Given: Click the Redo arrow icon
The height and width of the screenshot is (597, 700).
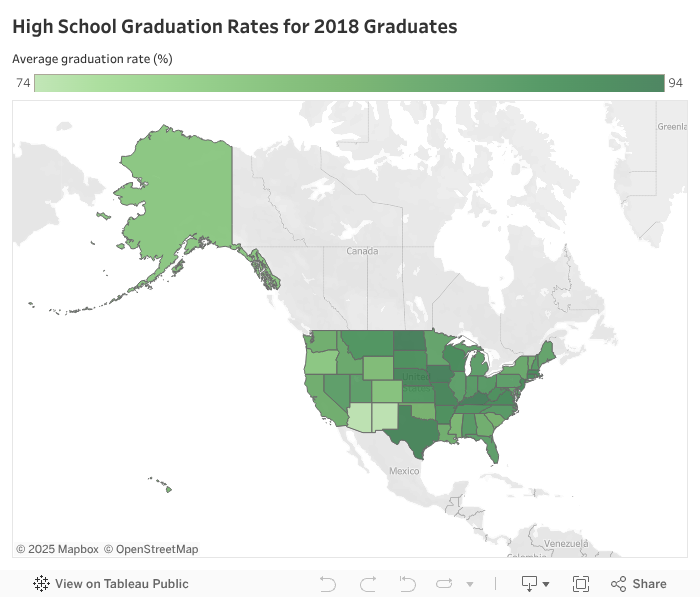Looking at the screenshot, I should [x=367, y=584].
